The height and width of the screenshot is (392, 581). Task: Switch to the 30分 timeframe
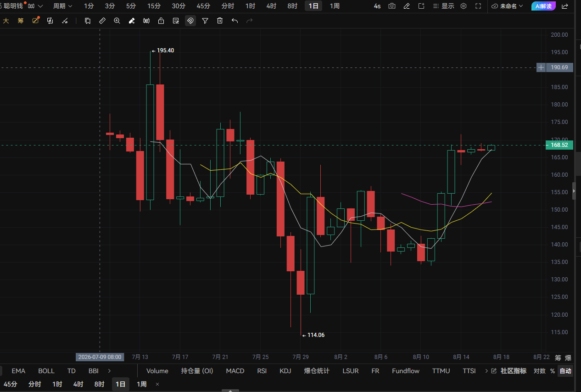click(179, 6)
